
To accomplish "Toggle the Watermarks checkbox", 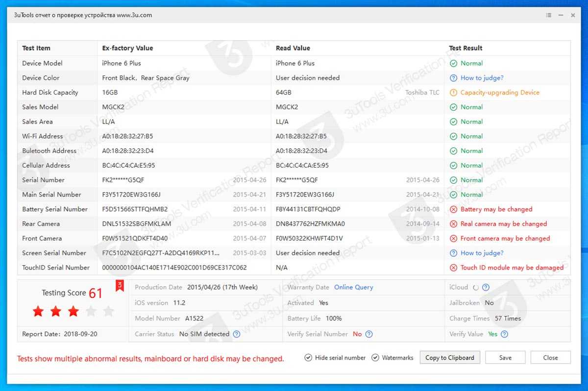I will click(x=375, y=358).
